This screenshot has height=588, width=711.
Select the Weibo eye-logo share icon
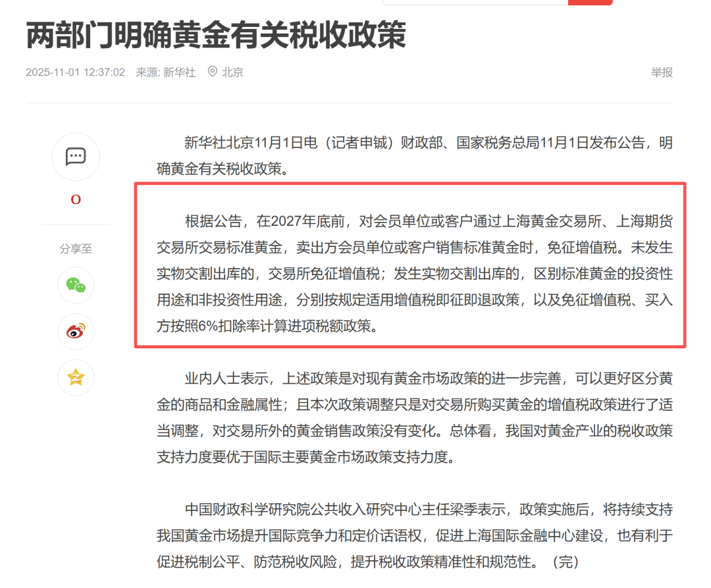[76, 332]
